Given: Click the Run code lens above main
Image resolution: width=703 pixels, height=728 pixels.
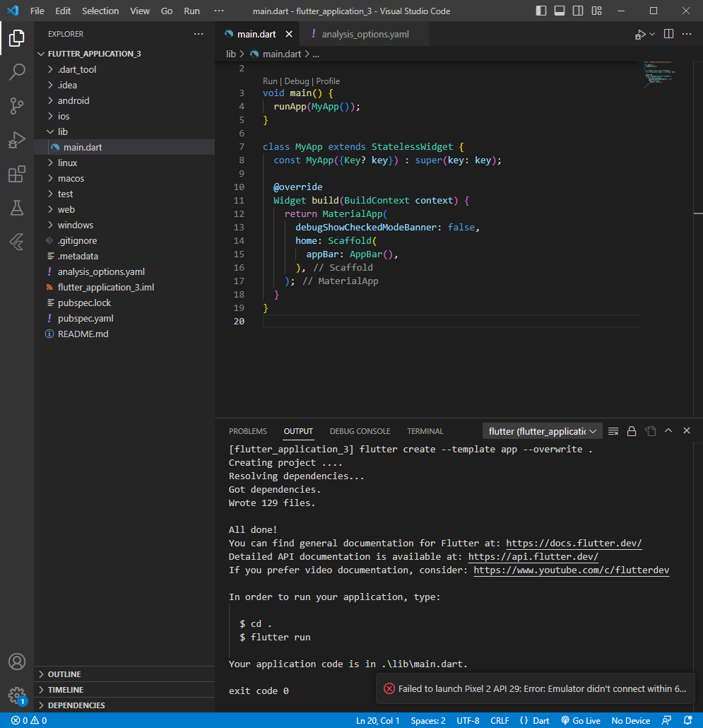Looking at the screenshot, I should coord(270,81).
